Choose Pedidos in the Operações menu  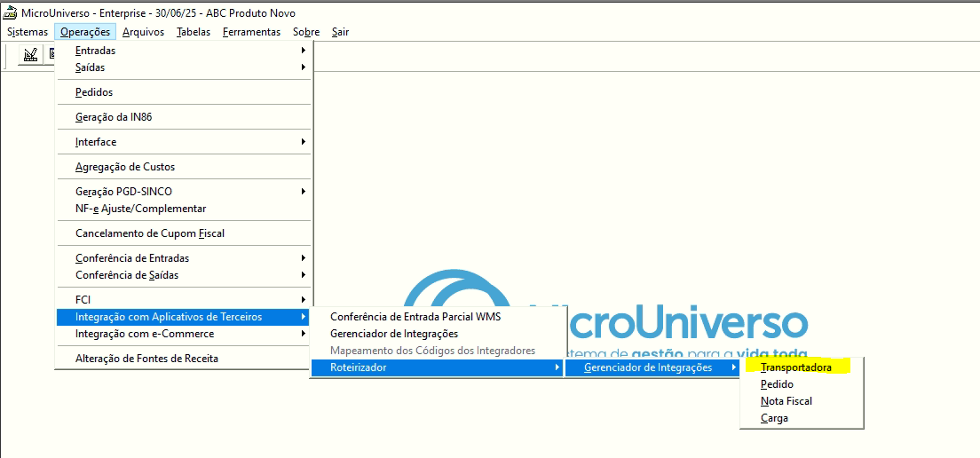pos(184,91)
